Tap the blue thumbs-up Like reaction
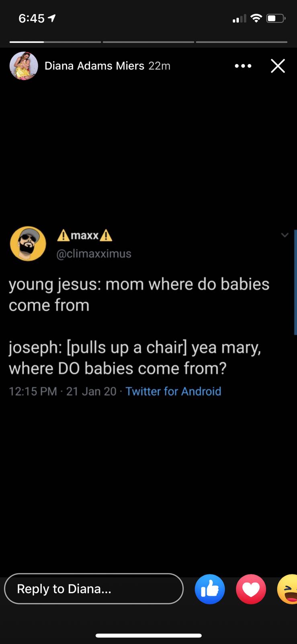 coord(209,589)
